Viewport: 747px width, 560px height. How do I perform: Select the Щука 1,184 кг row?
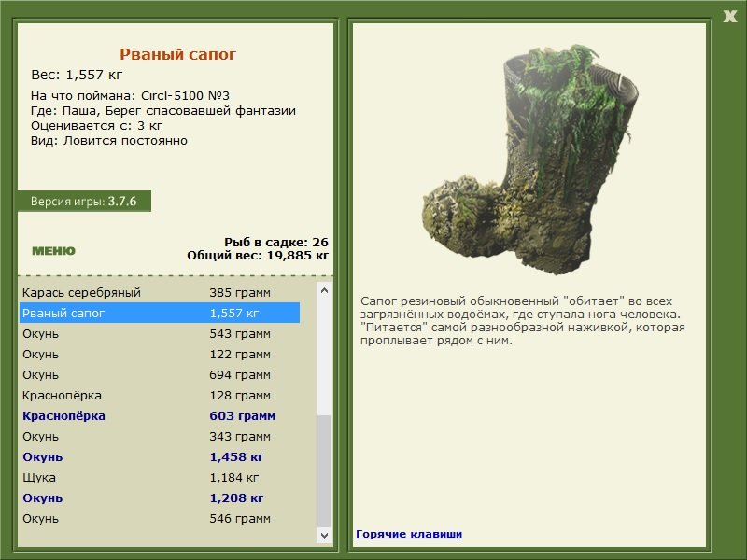160,477
